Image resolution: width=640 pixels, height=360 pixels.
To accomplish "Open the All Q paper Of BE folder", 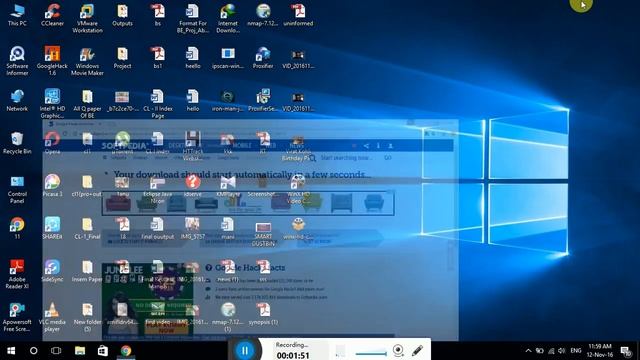I will pos(87,104).
